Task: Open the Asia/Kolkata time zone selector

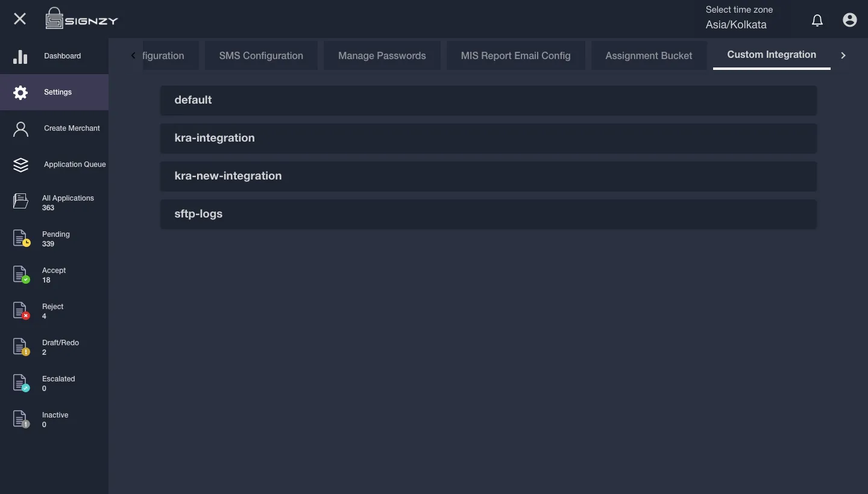Action: tap(736, 25)
